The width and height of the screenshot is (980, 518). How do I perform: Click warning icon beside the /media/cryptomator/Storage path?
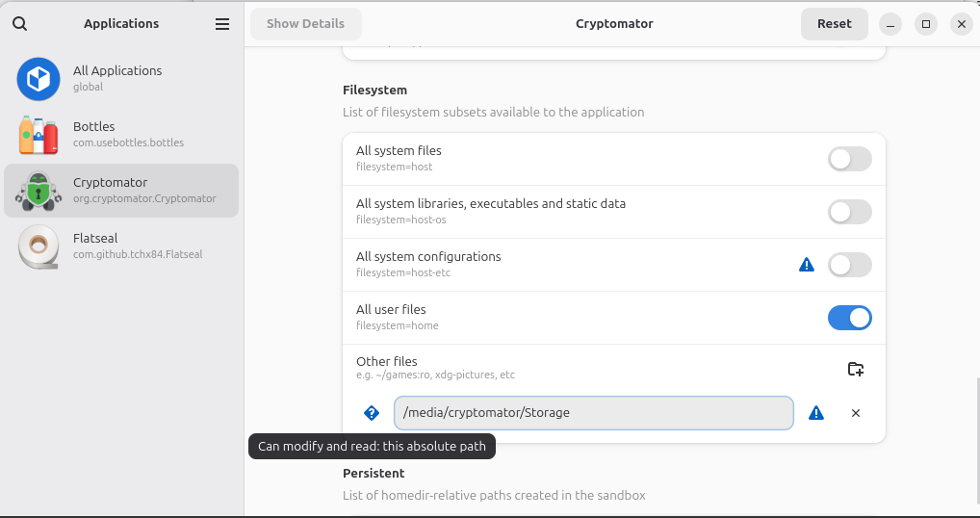click(x=816, y=413)
